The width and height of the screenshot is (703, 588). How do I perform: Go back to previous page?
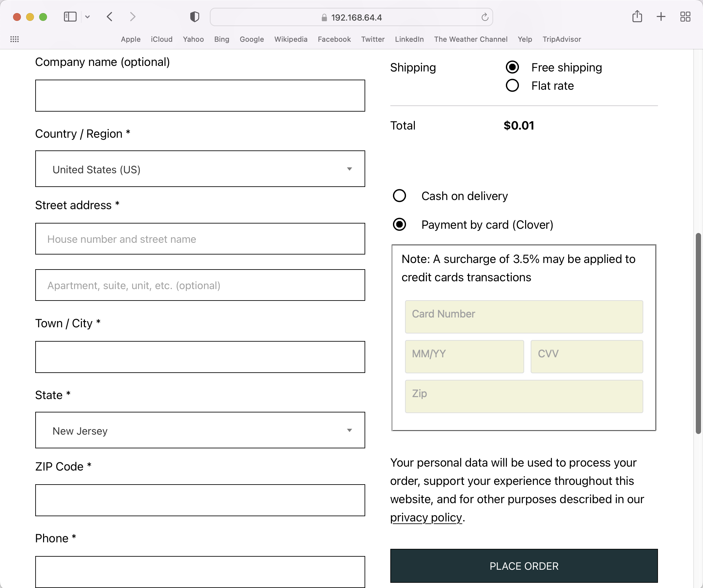(x=110, y=17)
